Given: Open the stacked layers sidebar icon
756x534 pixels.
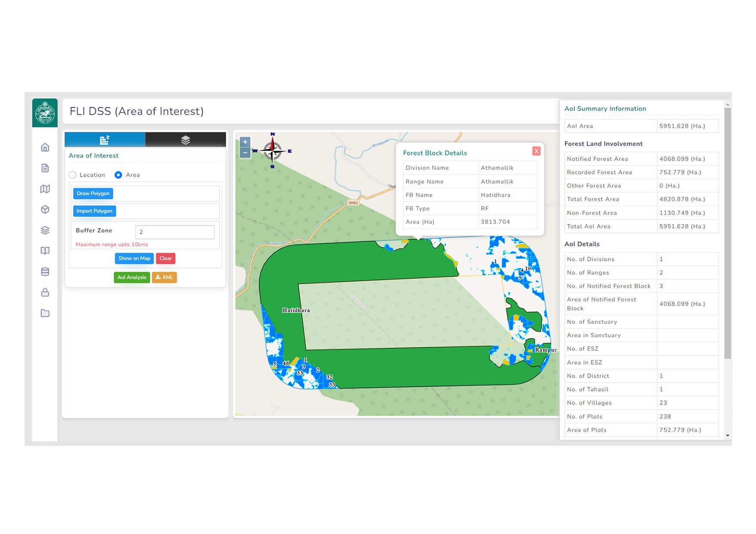Looking at the screenshot, I should pos(45,230).
